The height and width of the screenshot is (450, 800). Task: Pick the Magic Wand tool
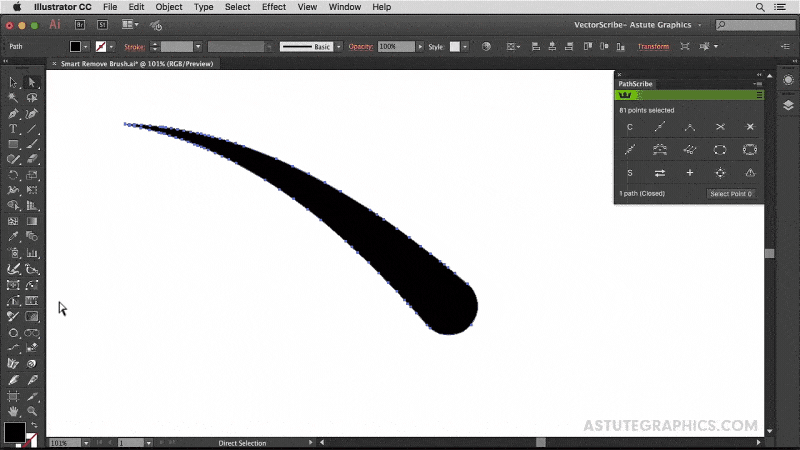[13, 98]
